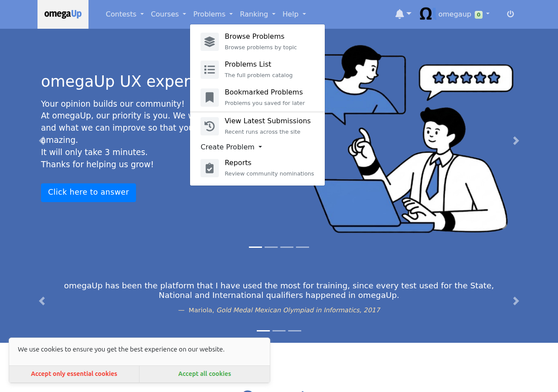Image resolution: width=558 pixels, height=392 pixels.
Task: Select third hero carousel indicator
Action: tap(287, 247)
